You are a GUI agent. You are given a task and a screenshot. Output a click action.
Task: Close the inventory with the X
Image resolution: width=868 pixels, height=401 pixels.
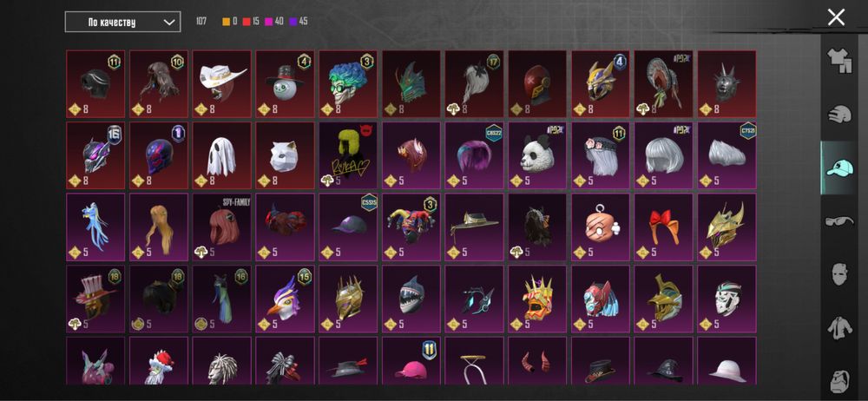click(x=836, y=17)
